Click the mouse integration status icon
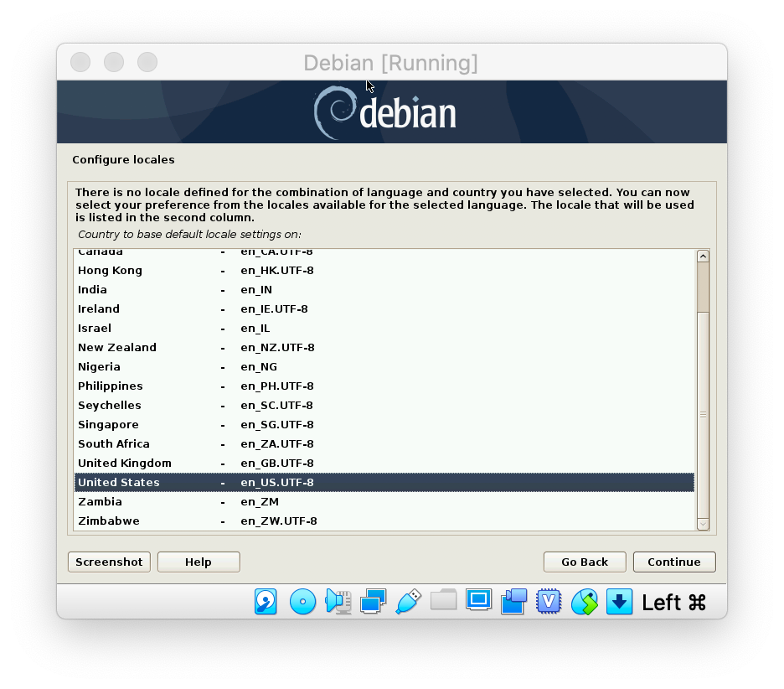784x689 pixels. 585,601
